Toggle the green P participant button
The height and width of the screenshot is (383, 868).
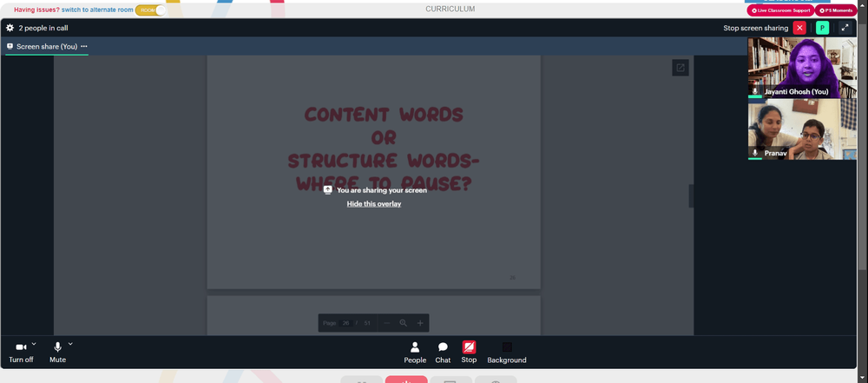point(823,28)
